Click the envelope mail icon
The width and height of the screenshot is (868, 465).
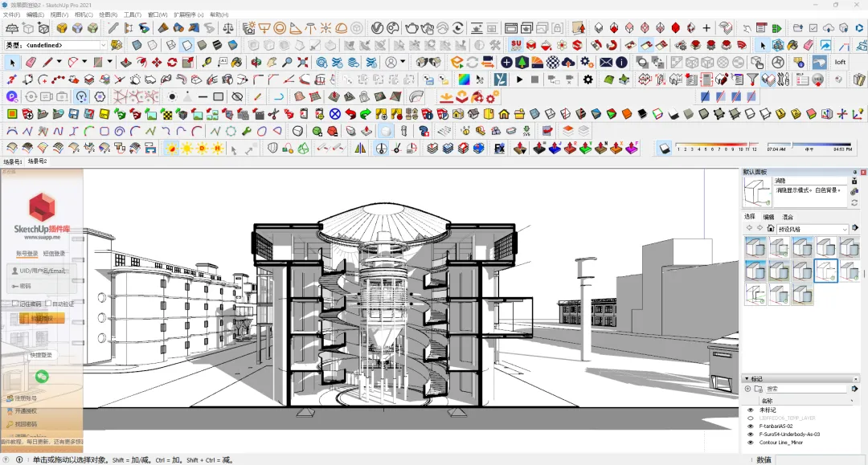tap(606, 63)
